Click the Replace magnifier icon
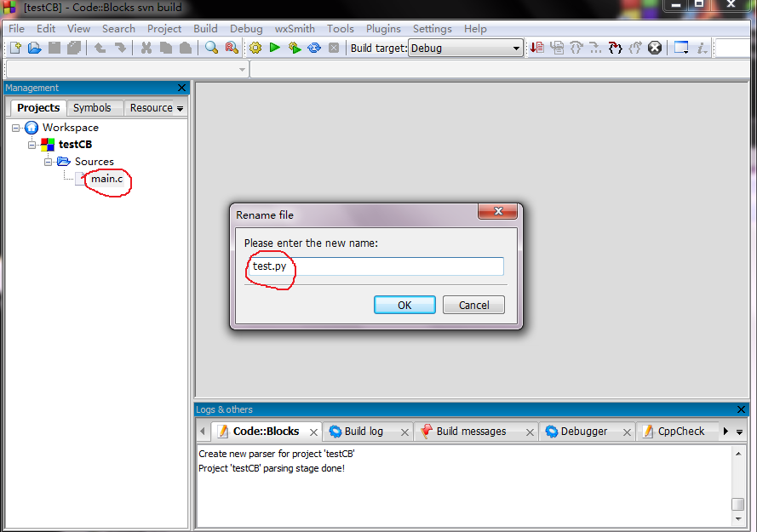Viewport: 757px width, 532px height. pos(232,48)
